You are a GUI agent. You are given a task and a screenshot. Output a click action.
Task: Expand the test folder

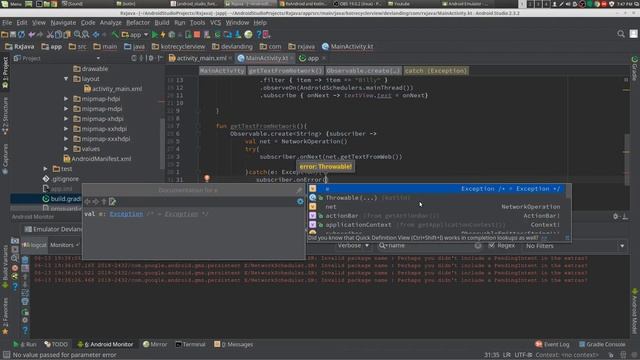pos(46,169)
